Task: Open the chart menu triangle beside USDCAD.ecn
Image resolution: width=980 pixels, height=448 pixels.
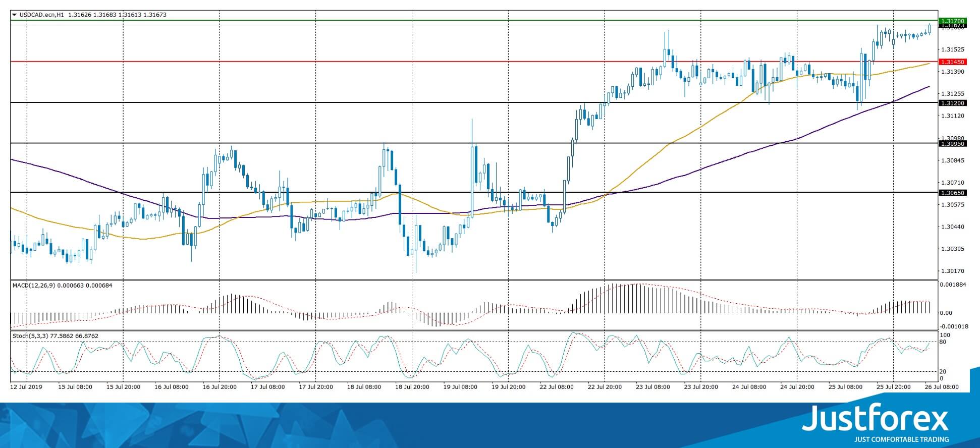Action: click(14, 15)
